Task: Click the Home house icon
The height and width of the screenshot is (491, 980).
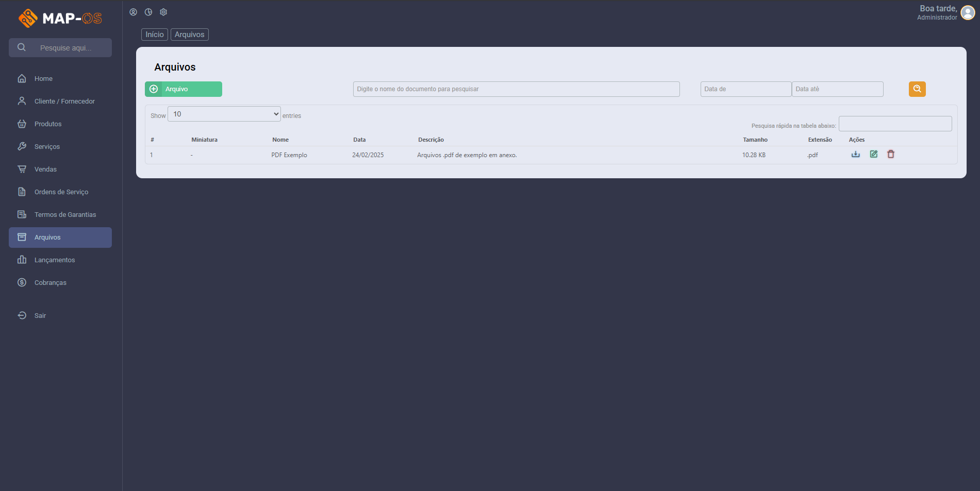Action: [22, 78]
